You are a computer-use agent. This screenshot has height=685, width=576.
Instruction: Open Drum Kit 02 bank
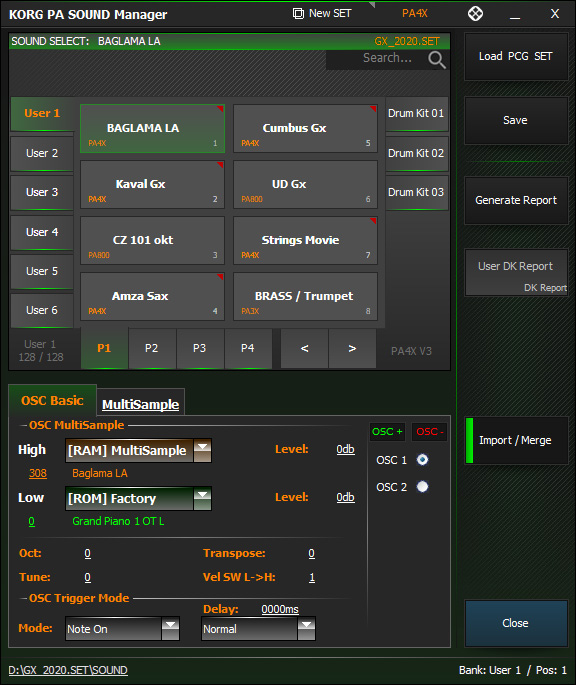click(x=416, y=153)
